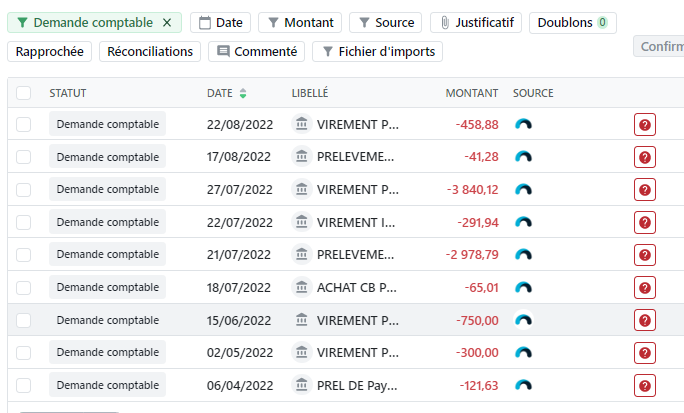Click the source logo icon for the -41,28 row

(523, 157)
